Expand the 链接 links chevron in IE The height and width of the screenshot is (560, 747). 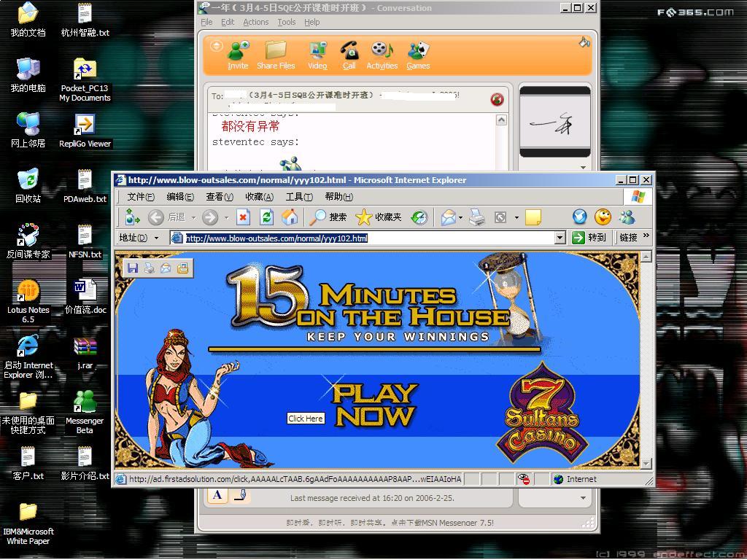pyautogui.click(x=646, y=236)
